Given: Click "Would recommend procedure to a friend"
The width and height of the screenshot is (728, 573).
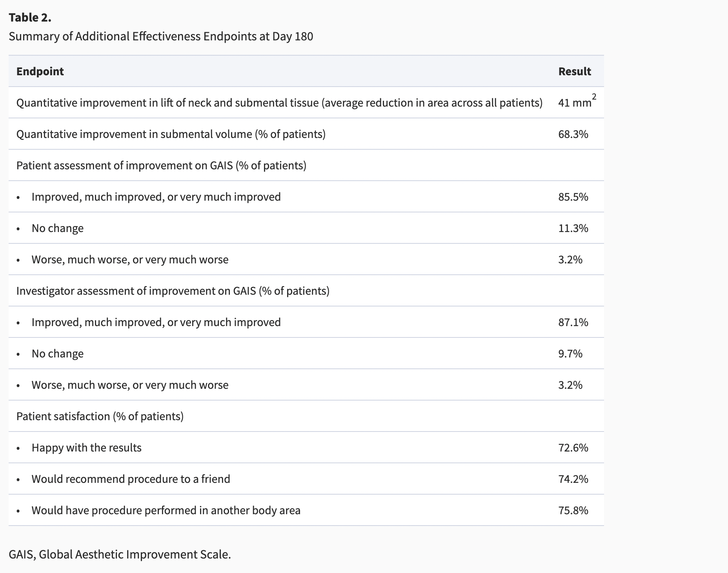Looking at the screenshot, I should click(131, 479).
